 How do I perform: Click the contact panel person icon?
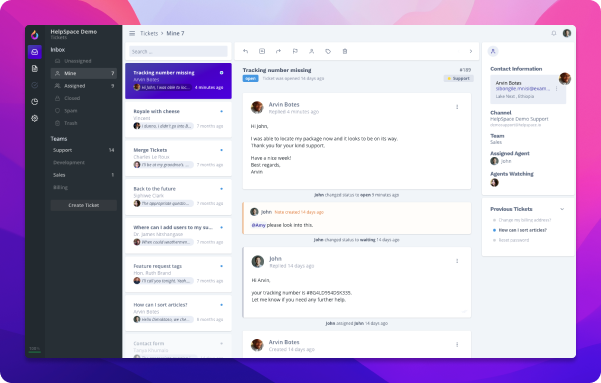point(493,51)
